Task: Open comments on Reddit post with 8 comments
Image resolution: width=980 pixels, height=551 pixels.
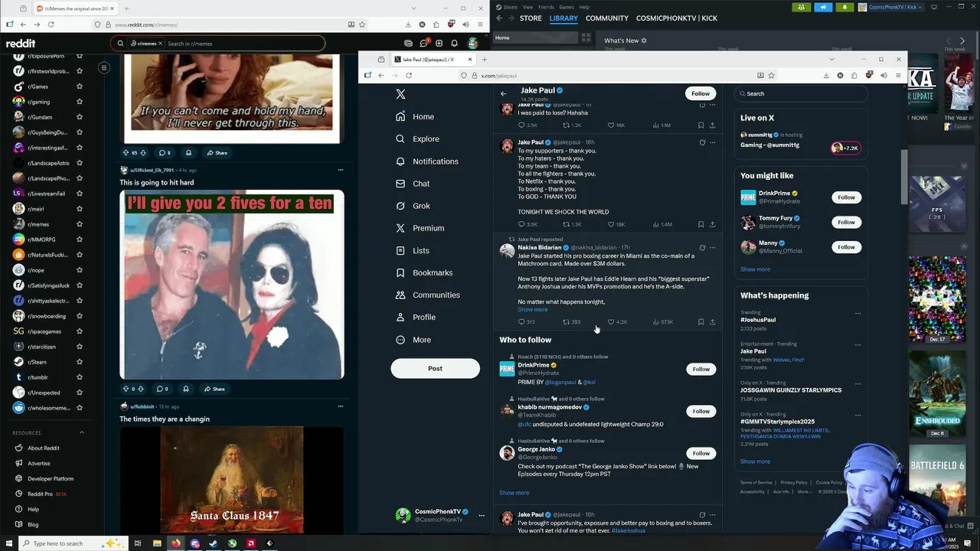Action: pyautogui.click(x=165, y=152)
